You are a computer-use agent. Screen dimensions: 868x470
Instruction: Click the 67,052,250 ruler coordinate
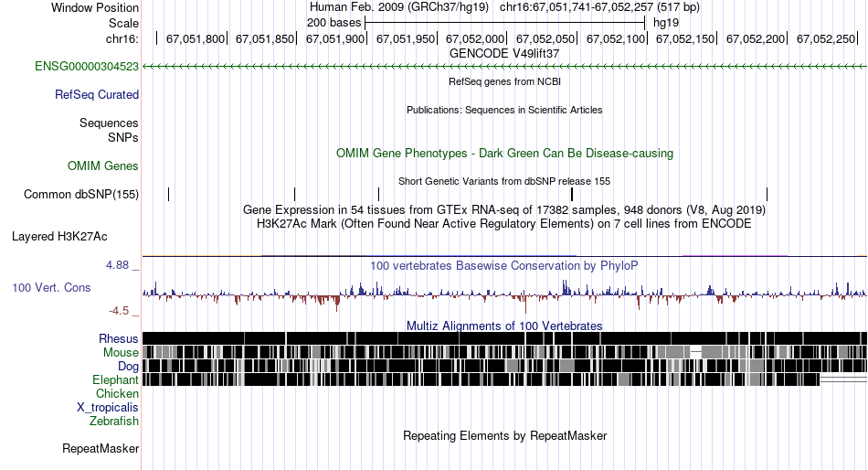pos(827,38)
